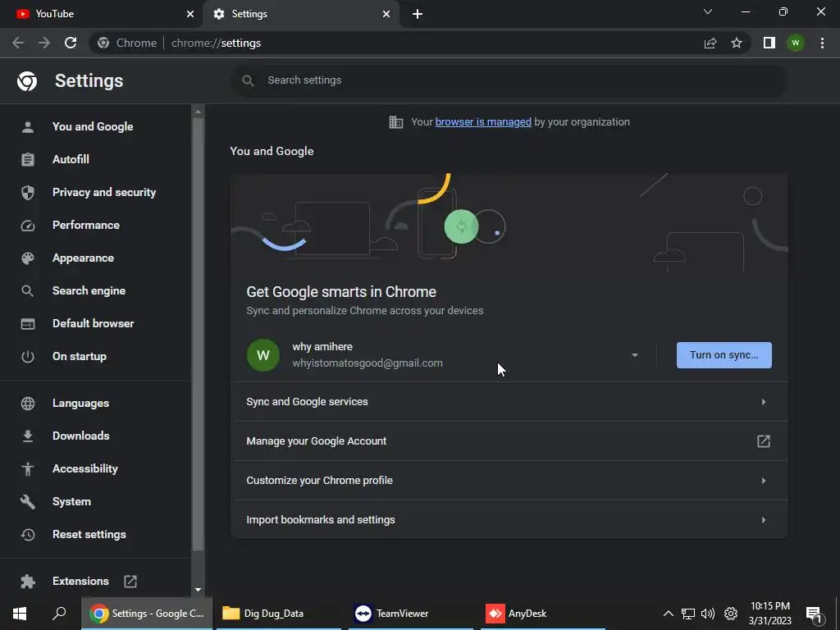Open the Windows Start menu
This screenshot has width=840, height=630.
(x=20, y=614)
